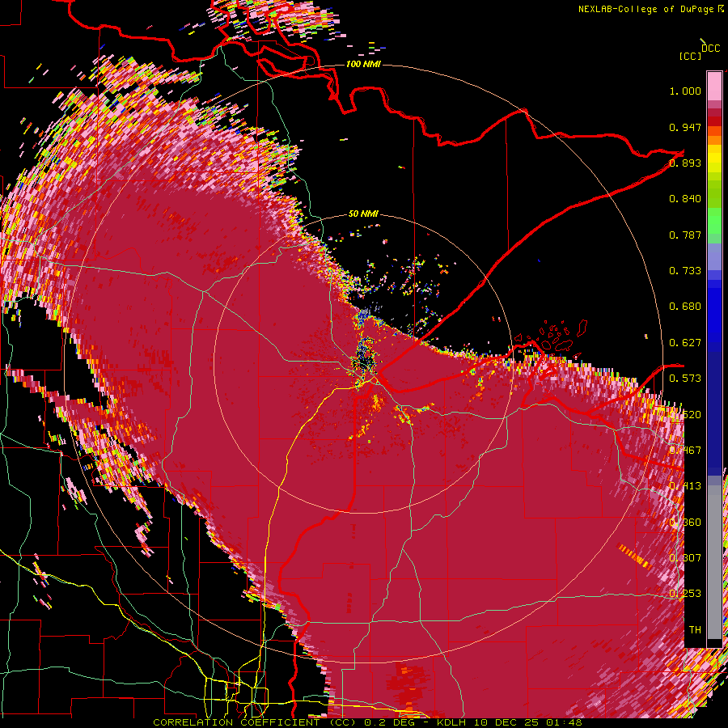Pick the light pink top of the color scale

point(714,86)
